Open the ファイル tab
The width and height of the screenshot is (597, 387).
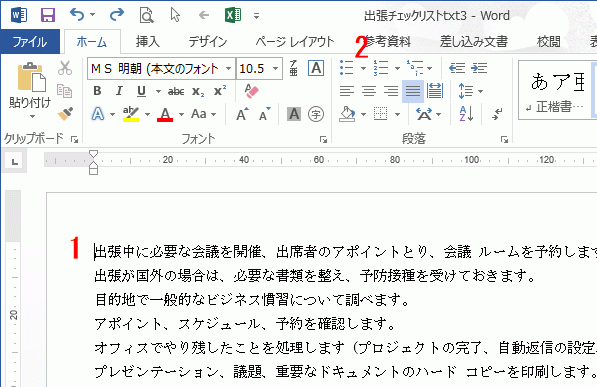pyautogui.click(x=30, y=42)
